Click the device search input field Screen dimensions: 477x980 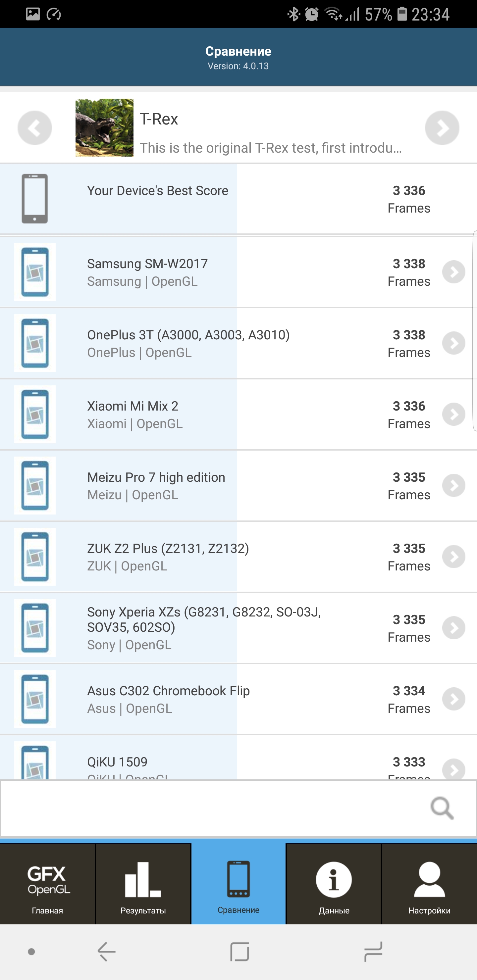(x=213, y=808)
